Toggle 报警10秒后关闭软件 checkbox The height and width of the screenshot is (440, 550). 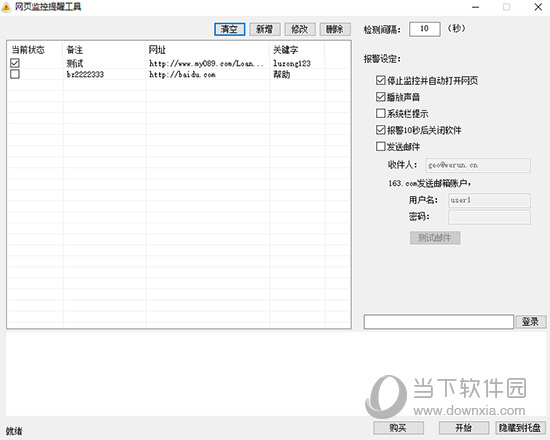point(381,130)
